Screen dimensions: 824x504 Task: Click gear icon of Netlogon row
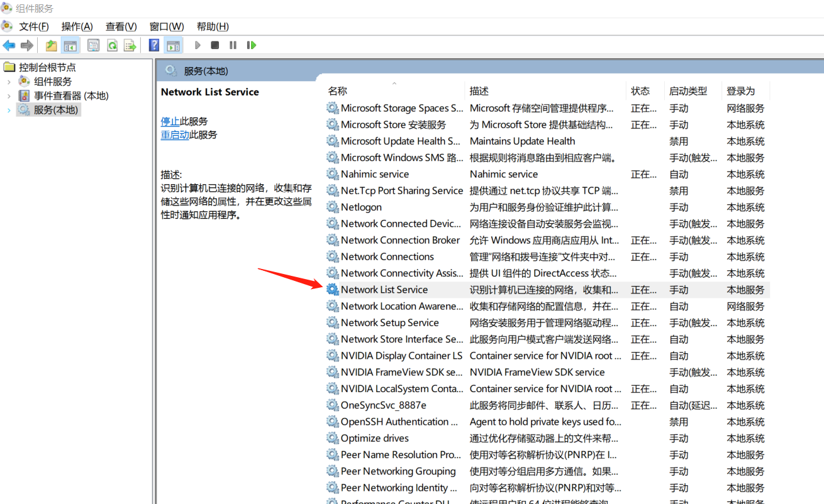(332, 207)
